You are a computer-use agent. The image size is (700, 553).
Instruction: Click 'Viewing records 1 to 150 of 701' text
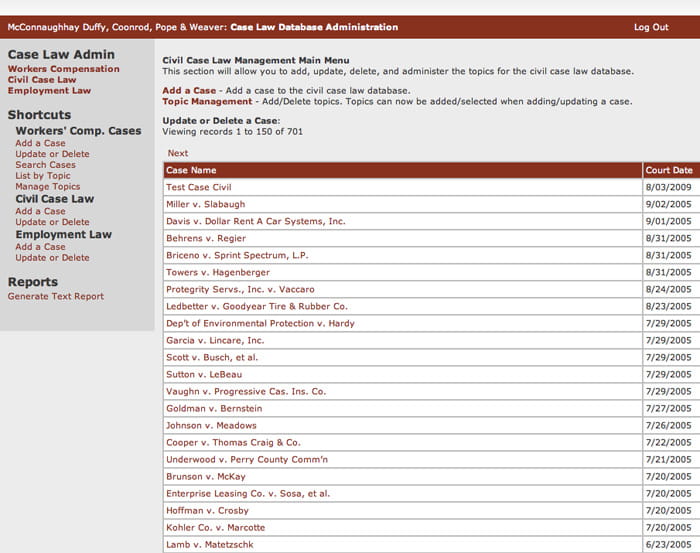pyautogui.click(x=233, y=132)
